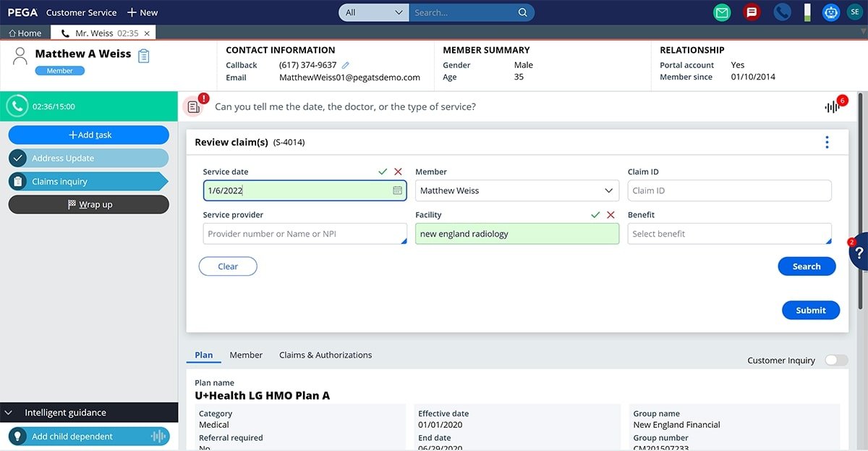The image size is (868, 451).
Task: Switch to the Claims & Authorizations tab
Action: tap(325, 355)
